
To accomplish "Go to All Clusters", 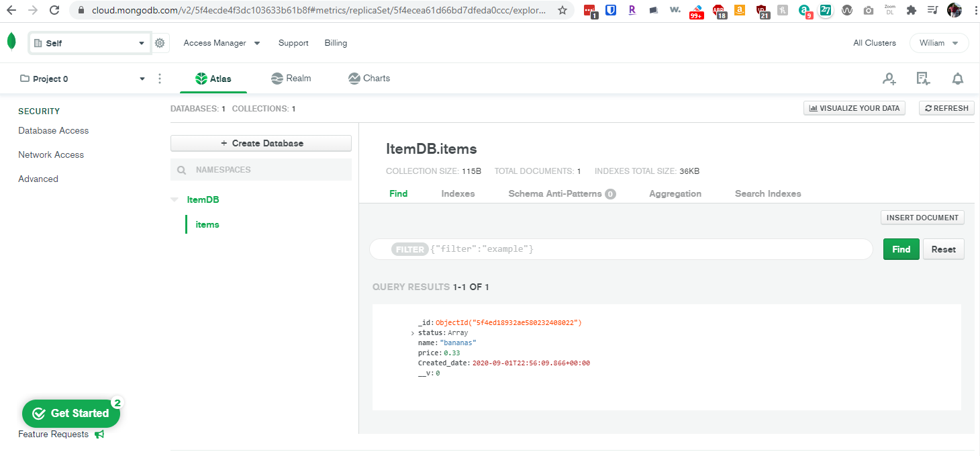I will pos(875,43).
